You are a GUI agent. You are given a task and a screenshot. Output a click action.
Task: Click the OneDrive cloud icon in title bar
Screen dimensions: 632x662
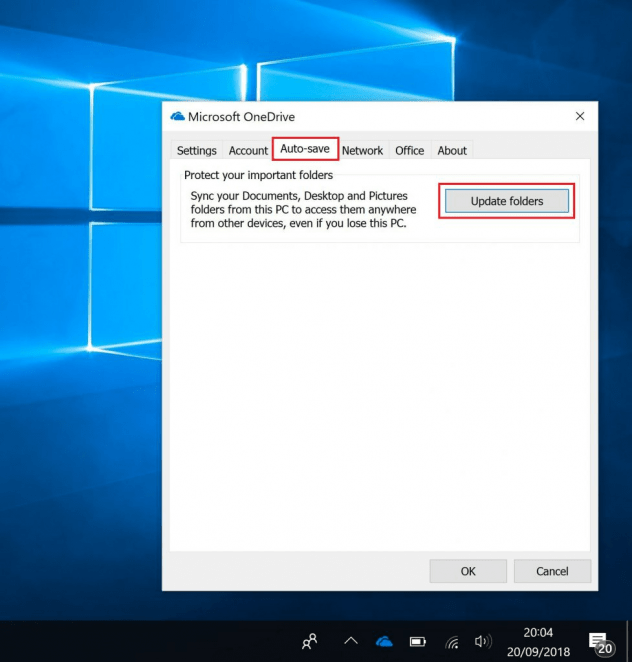177,116
